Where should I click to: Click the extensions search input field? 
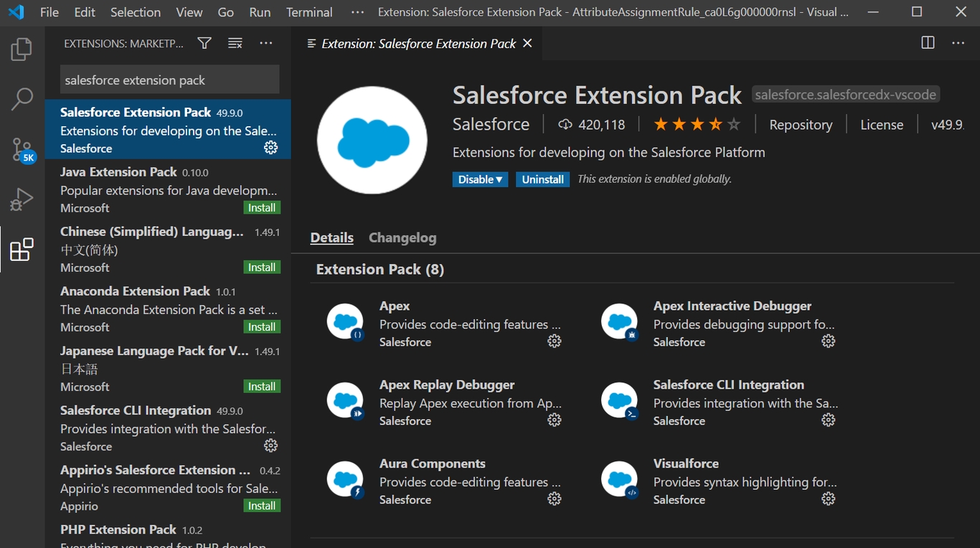tap(169, 80)
